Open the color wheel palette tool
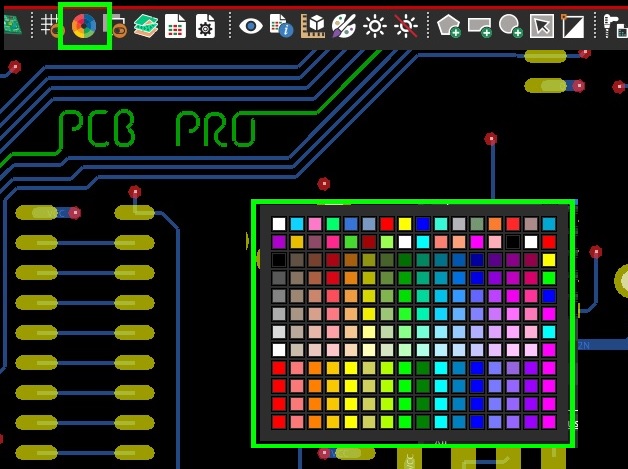This screenshot has width=628, height=469. pos(84,26)
